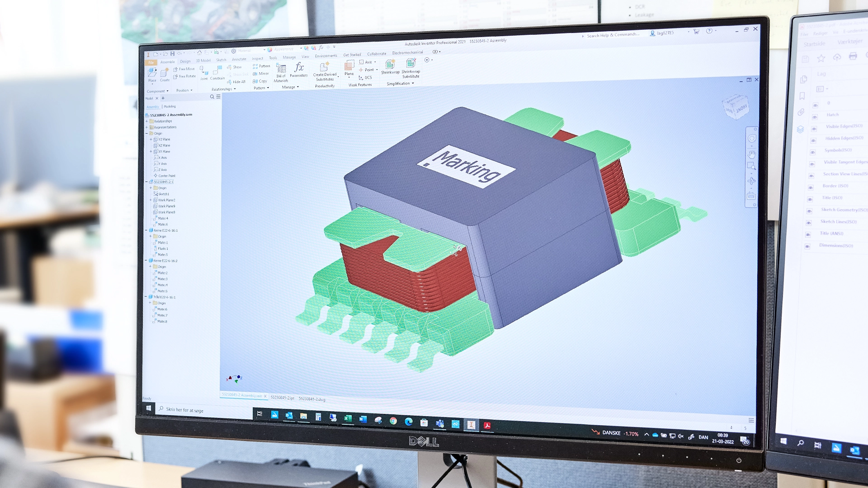The image size is (868, 488).
Task: Toggle eye for Symbols (ISO), right monitor
Action: [x=812, y=152]
